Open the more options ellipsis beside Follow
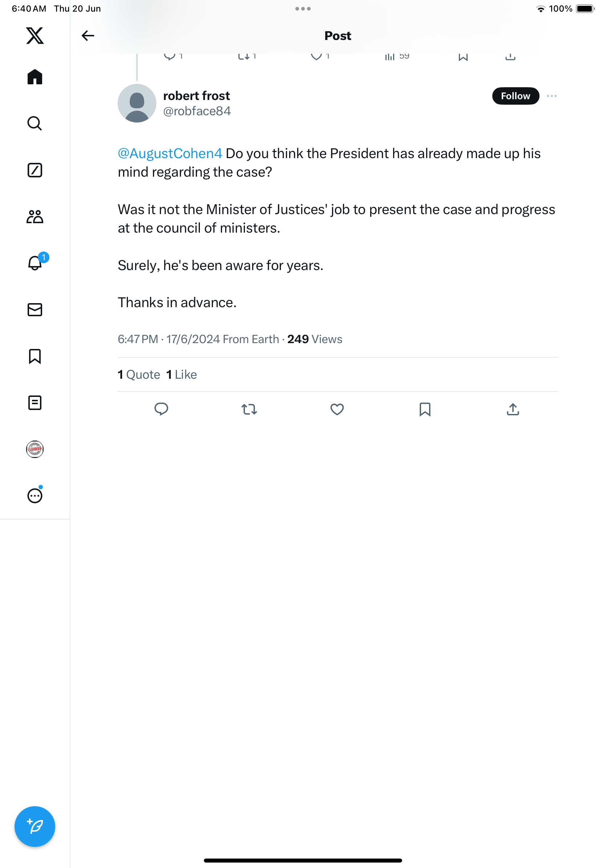Image resolution: width=606 pixels, height=868 pixels. (x=552, y=96)
